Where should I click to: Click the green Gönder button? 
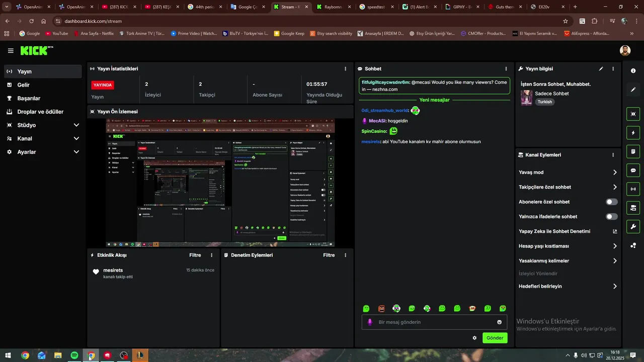click(495, 338)
